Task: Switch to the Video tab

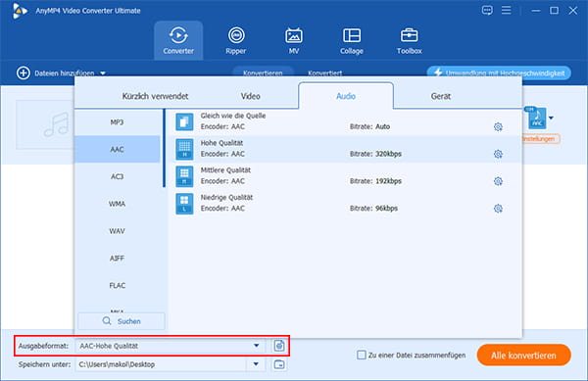Action: point(251,96)
